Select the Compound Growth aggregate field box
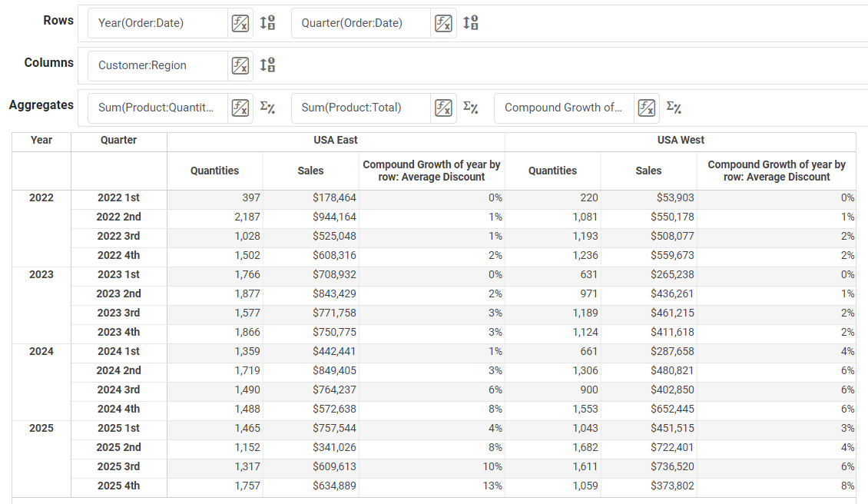 [x=565, y=108]
